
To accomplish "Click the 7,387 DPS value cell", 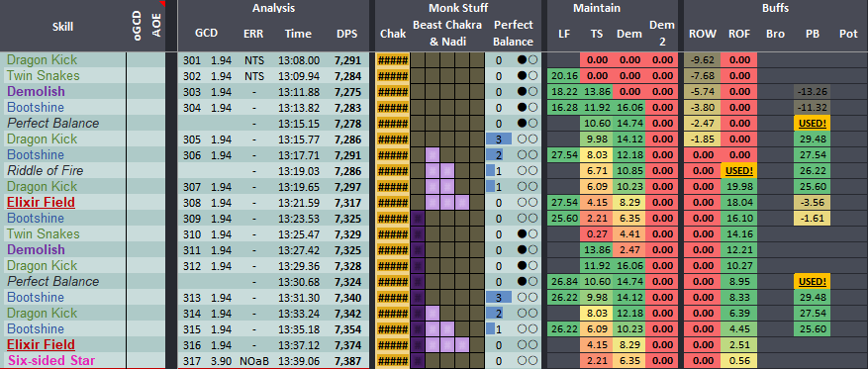I will click(347, 361).
